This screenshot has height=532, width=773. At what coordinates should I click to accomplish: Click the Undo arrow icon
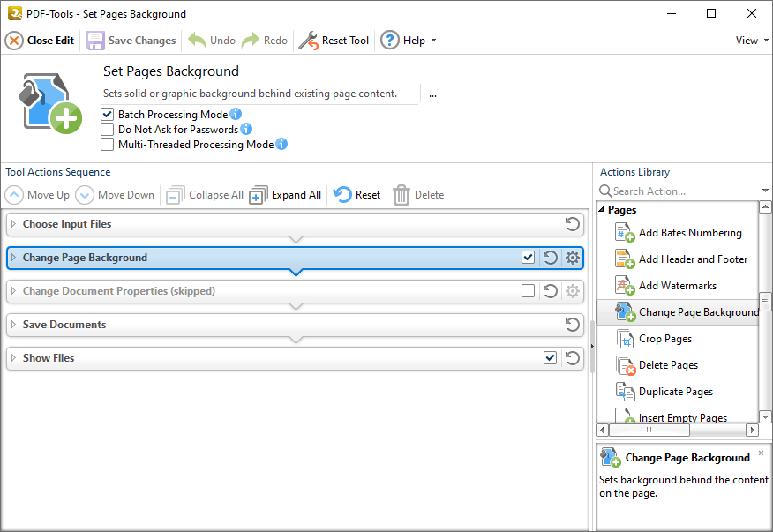pyautogui.click(x=197, y=41)
